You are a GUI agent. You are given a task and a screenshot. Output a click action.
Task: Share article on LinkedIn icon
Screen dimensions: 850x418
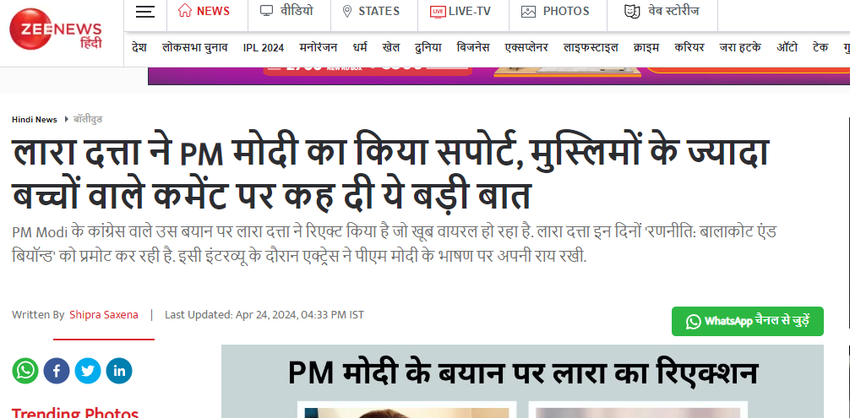(x=119, y=371)
